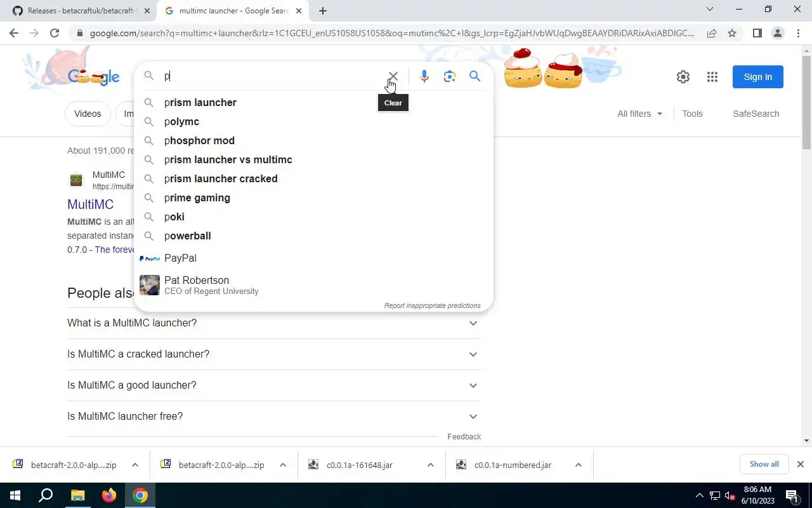Reload the page using the refresh icon
Screen dimensions: 812x508
coord(55,33)
